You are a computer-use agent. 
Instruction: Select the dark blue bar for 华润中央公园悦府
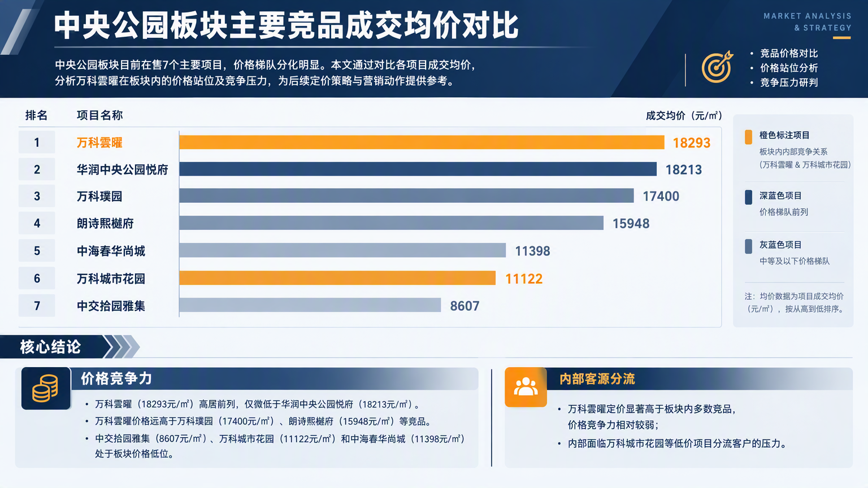[x=418, y=169]
